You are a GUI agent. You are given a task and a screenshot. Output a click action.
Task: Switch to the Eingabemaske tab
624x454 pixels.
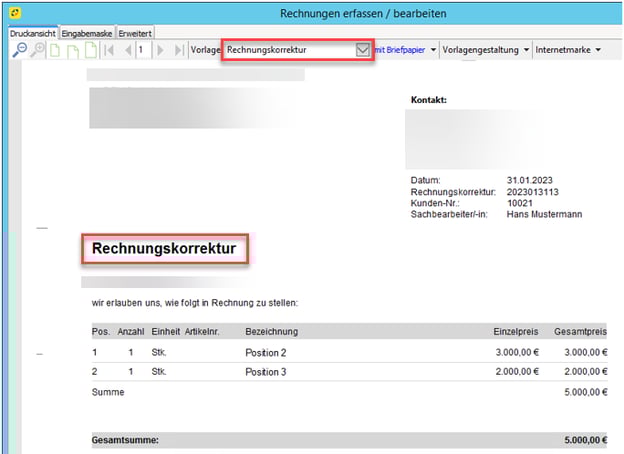[87, 33]
